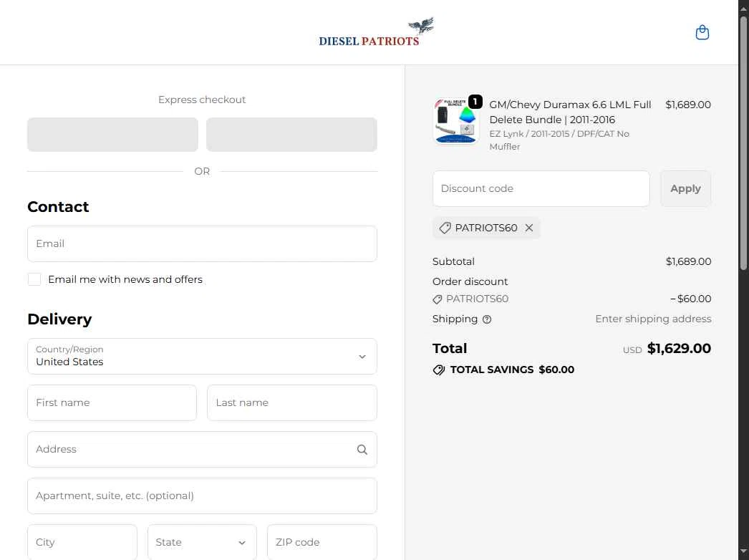Click the TOTAL SAVINGS $60.00 text
This screenshot has width=749, height=560.
(x=512, y=370)
